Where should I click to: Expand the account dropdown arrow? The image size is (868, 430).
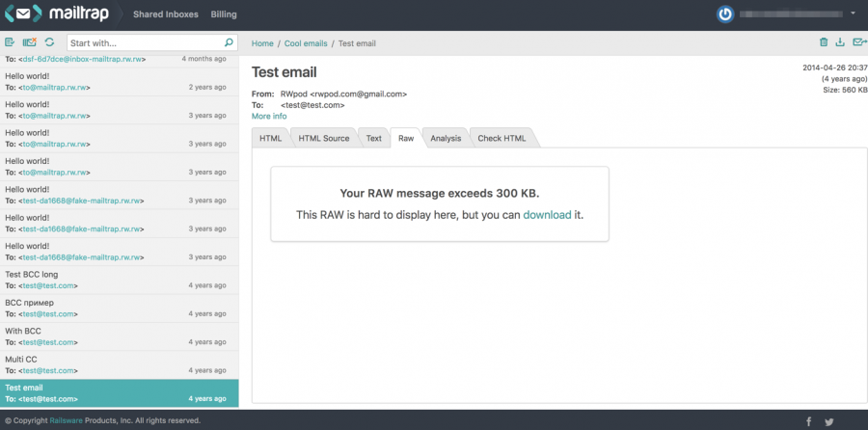[x=854, y=13]
